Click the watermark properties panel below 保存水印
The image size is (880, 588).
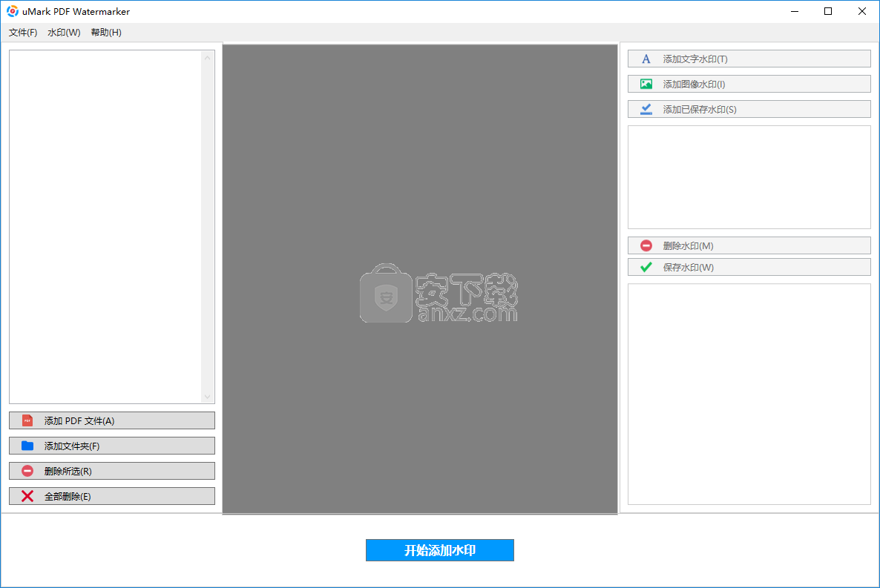coord(749,394)
